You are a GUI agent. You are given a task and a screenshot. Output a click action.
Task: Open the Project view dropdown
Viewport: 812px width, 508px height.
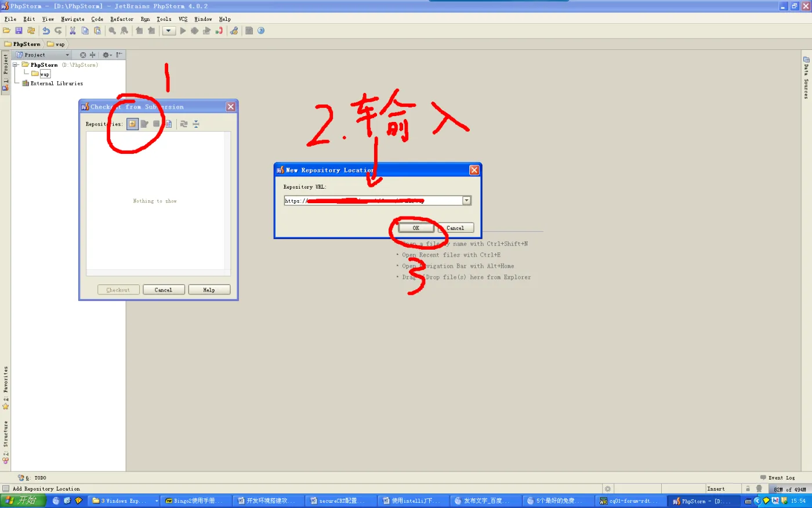pos(43,55)
